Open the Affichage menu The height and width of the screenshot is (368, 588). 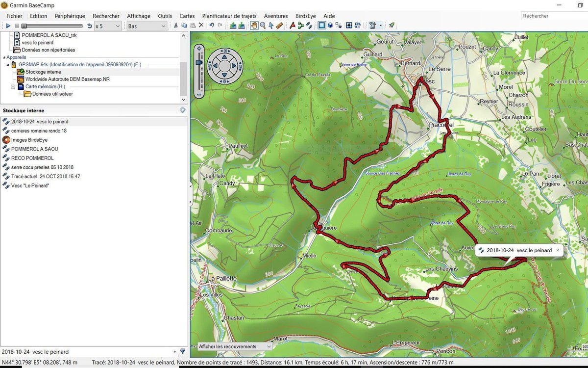click(139, 16)
